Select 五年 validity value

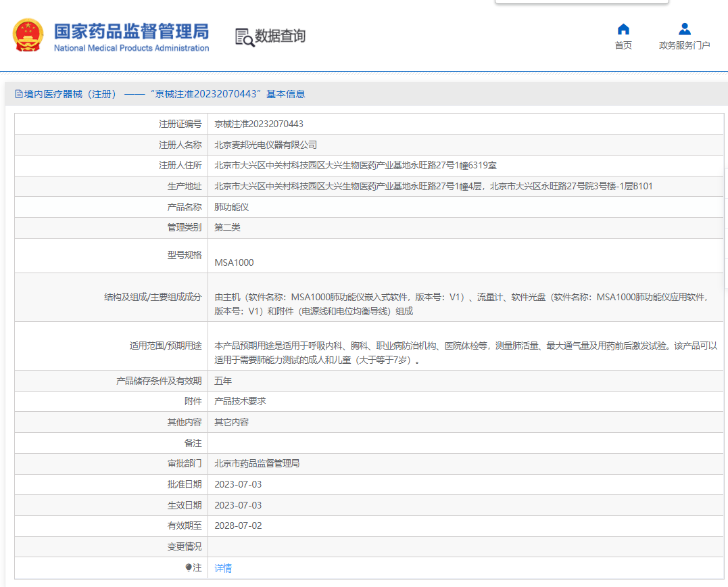point(223,381)
